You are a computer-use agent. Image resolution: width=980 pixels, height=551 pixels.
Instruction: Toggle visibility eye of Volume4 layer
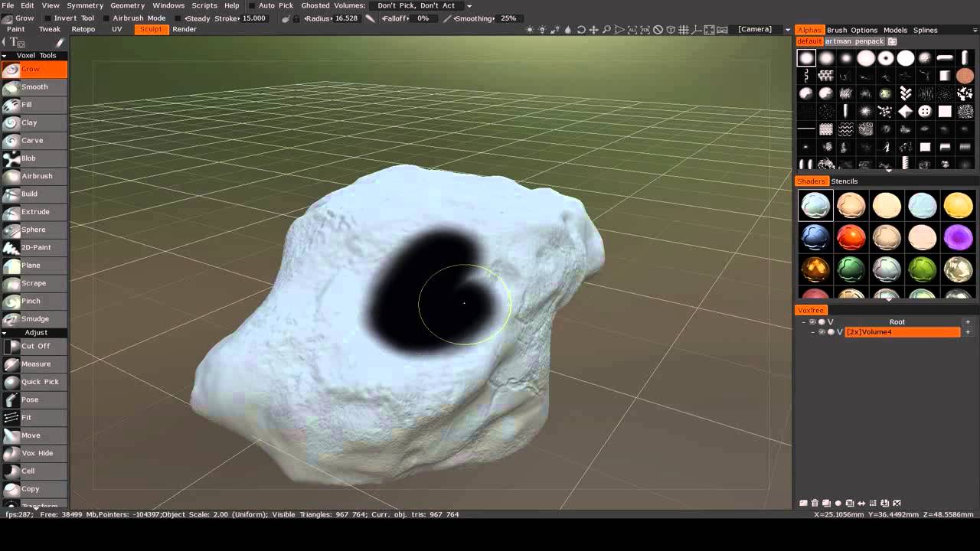click(822, 332)
